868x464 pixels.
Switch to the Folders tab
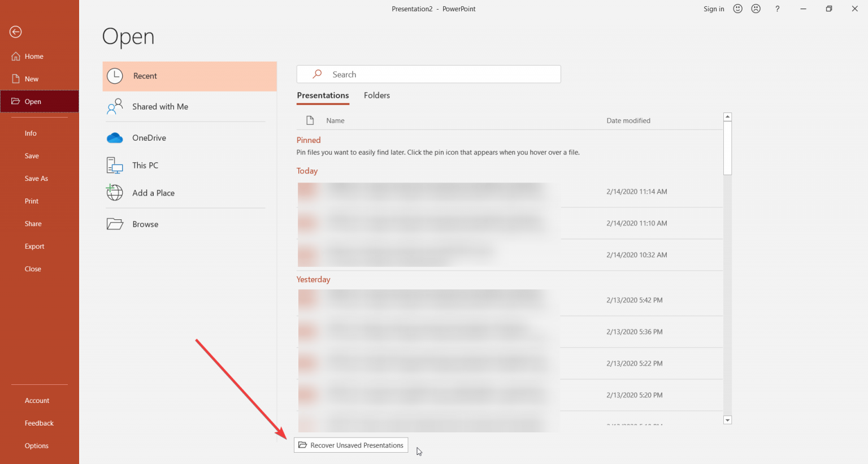(x=376, y=95)
